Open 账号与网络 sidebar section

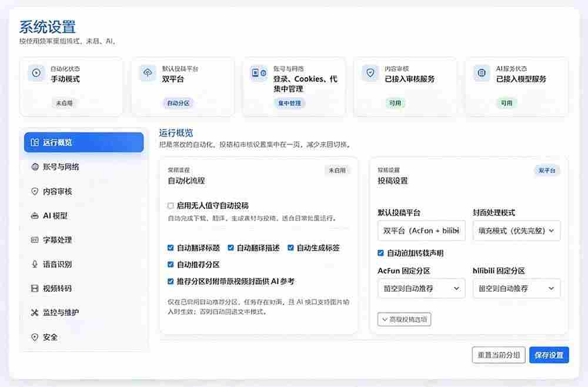(x=83, y=167)
